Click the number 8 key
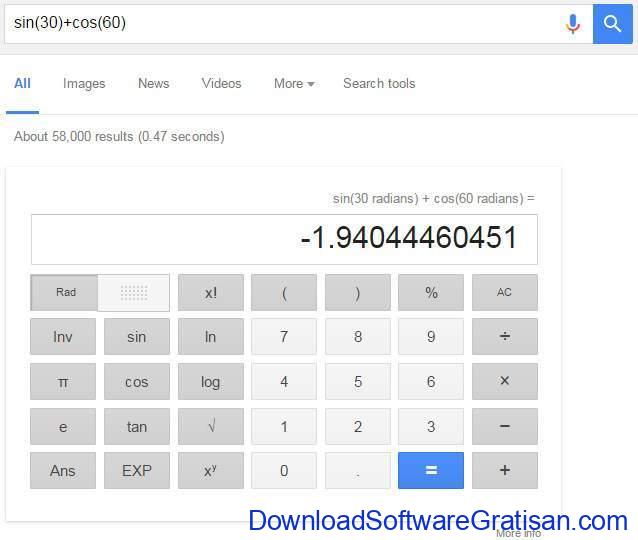Viewport: 638px width, 540px height. (x=358, y=337)
